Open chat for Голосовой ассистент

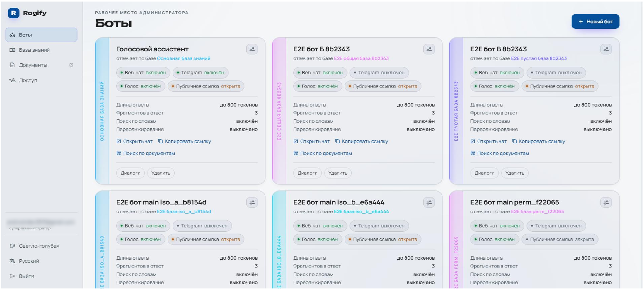click(x=135, y=142)
